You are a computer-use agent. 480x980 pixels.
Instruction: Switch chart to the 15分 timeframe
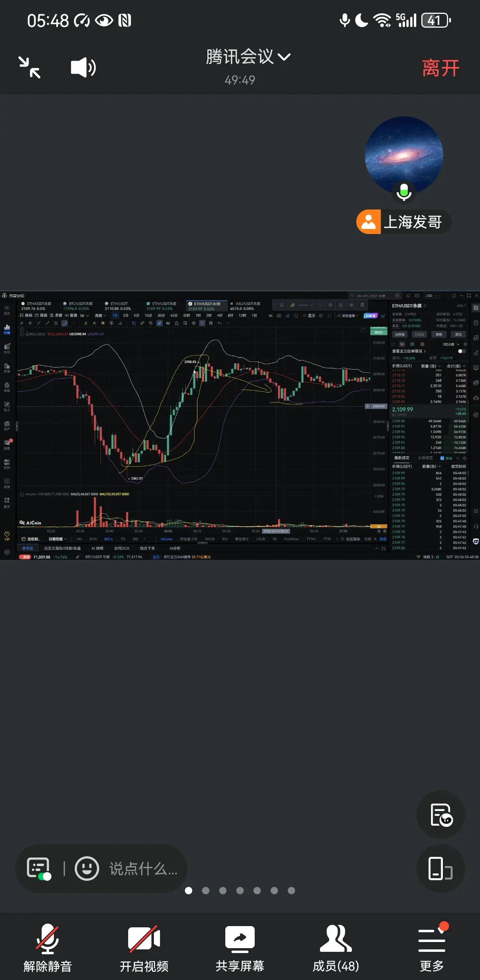click(148, 316)
